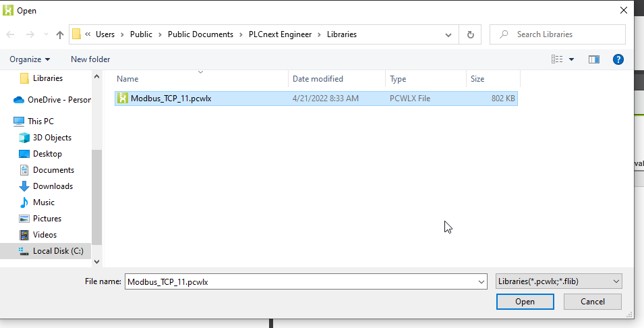The width and height of the screenshot is (644, 328).
Task: Open Music in the navigation pane
Action: point(44,202)
